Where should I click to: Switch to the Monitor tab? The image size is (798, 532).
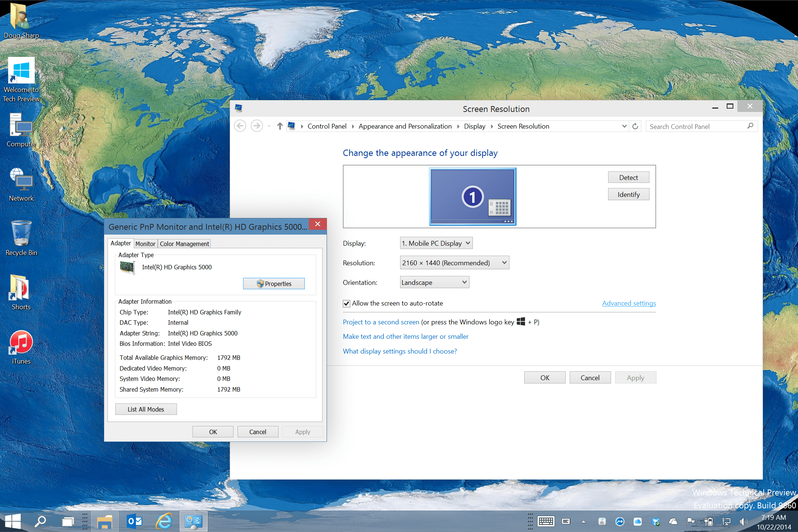coord(145,244)
